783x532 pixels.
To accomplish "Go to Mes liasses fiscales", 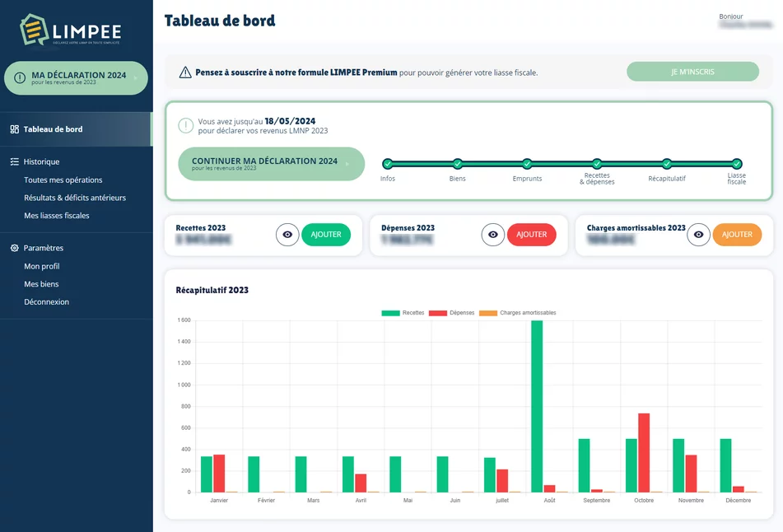I will click(57, 216).
